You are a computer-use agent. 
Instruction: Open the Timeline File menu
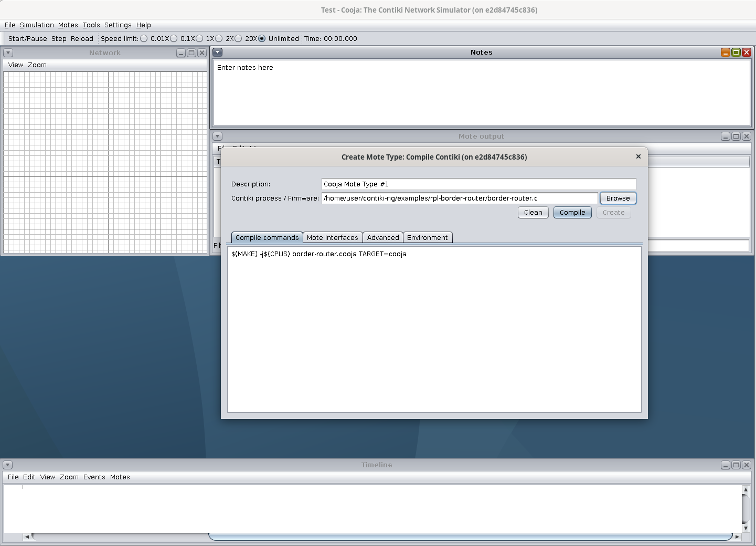13,477
